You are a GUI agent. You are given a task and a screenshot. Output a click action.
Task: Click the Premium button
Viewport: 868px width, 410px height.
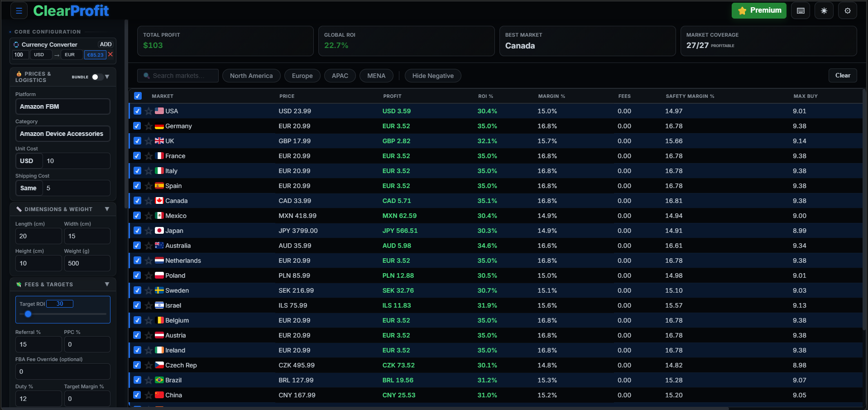pyautogui.click(x=759, y=10)
